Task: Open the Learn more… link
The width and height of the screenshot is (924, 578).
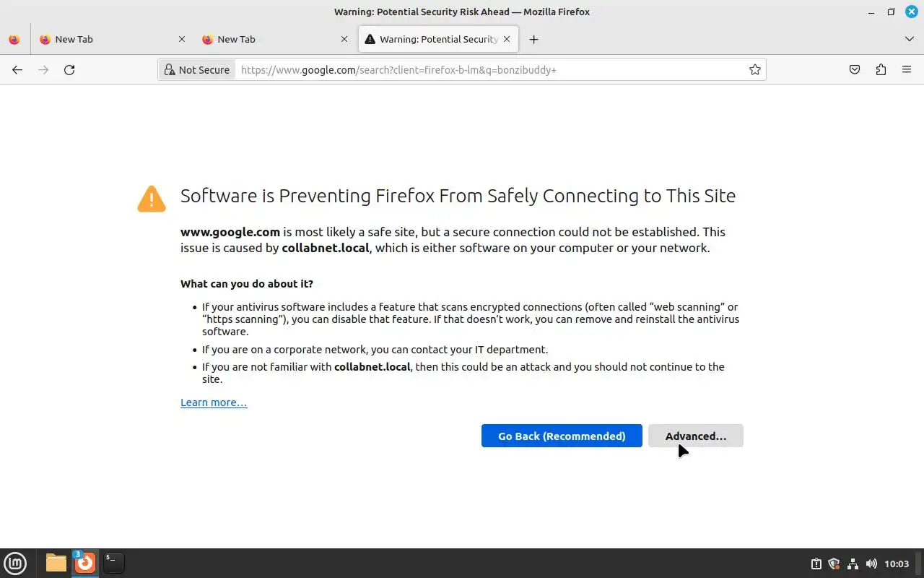Action: pos(214,402)
